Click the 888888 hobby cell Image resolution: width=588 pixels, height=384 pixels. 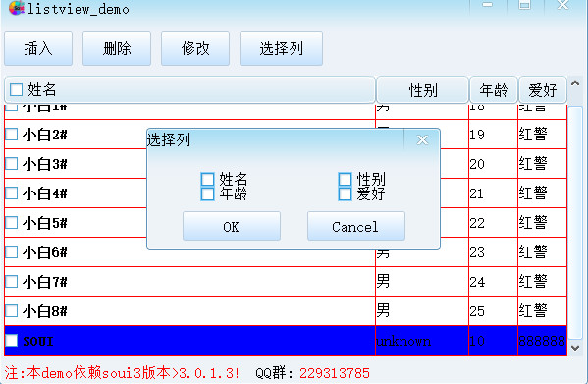pos(542,341)
